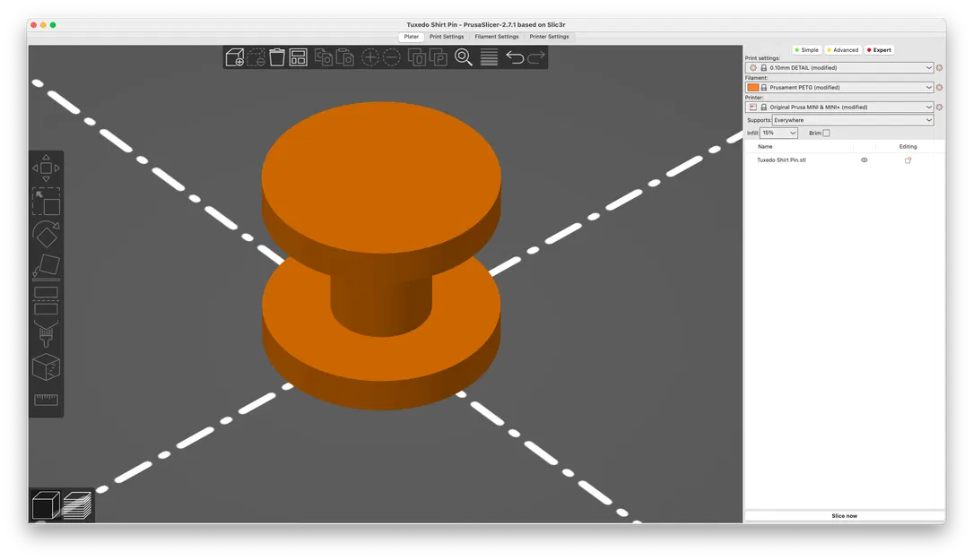Click the Remove instance minus icon
This screenshot has width=973, height=560.
tap(392, 57)
